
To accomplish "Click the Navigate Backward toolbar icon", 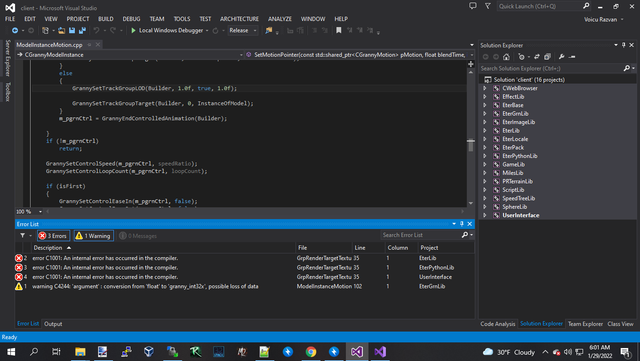I will pos(15,31).
